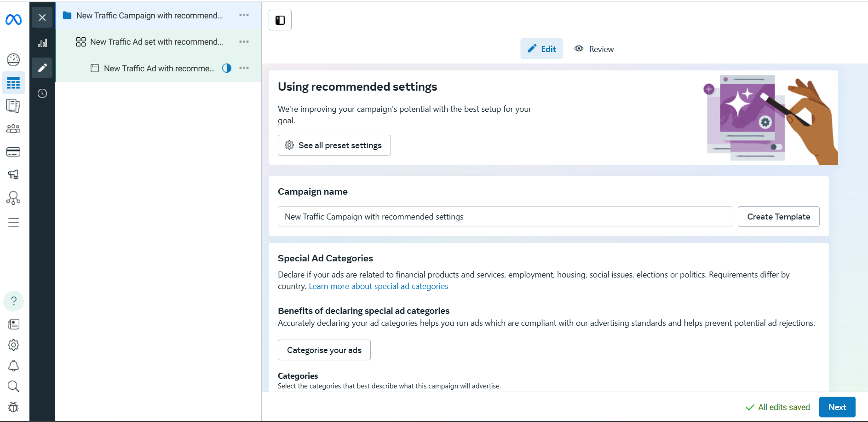Image resolution: width=868 pixels, height=422 pixels.
Task: Switch to the Edit tab
Action: pos(541,49)
